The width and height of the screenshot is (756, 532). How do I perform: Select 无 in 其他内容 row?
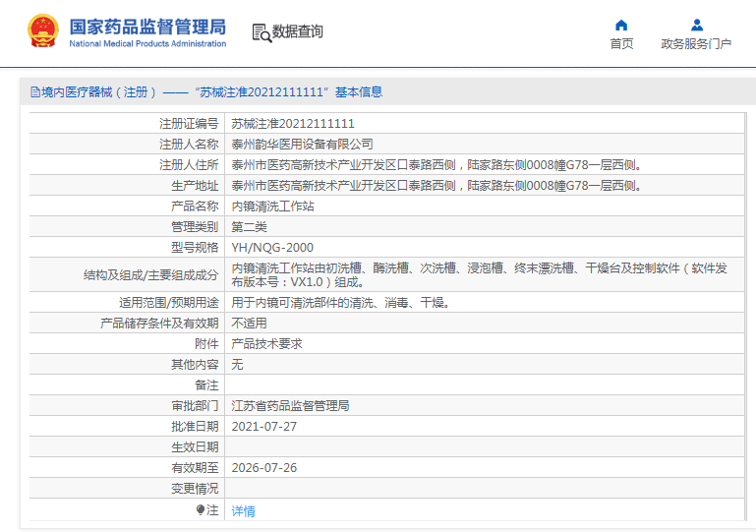237,365
